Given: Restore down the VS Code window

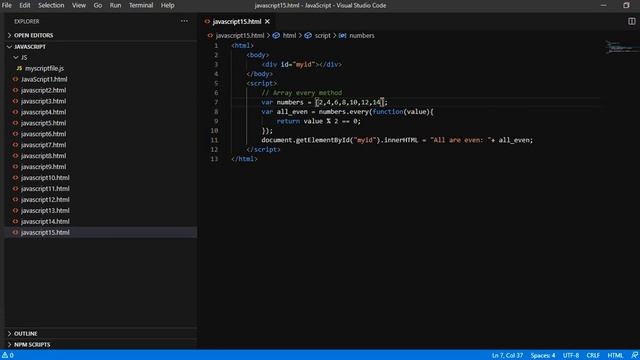Looking at the screenshot, I should point(626,5).
